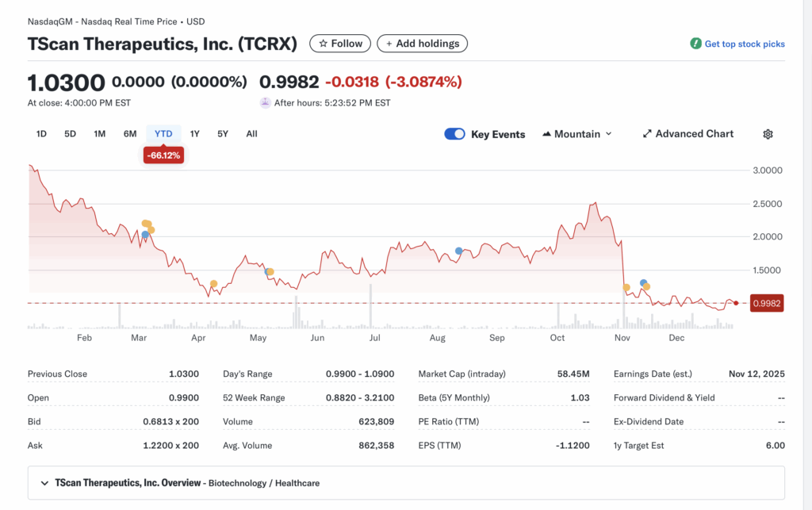The image size is (812, 510).
Task: Select the 5D time range tab
Action: [70, 133]
